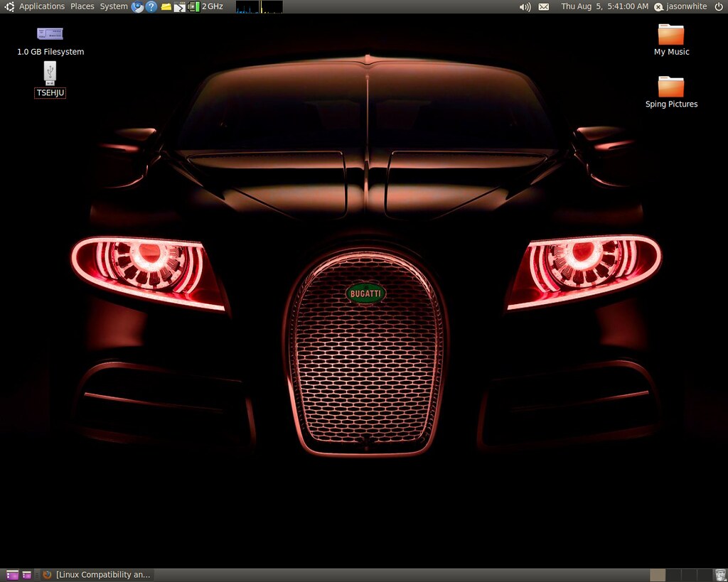
Task: Open the Places menu
Action: point(82,6)
